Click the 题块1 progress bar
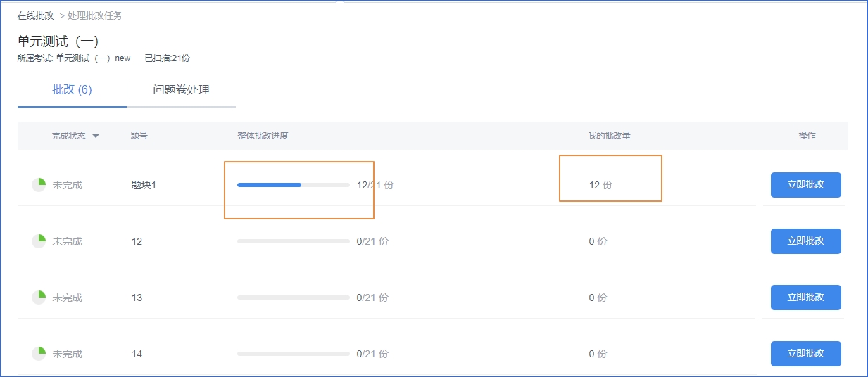Screen dimensions: 868x377 pos(294,185)
